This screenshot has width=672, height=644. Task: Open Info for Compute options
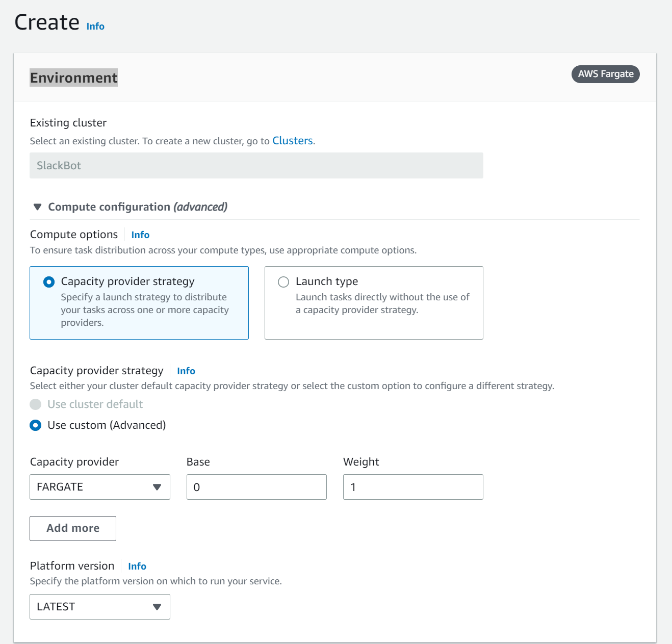[140, 235]
